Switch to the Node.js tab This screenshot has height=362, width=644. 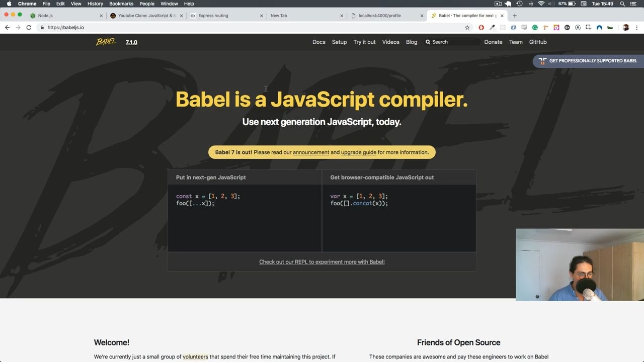point(65,16)
